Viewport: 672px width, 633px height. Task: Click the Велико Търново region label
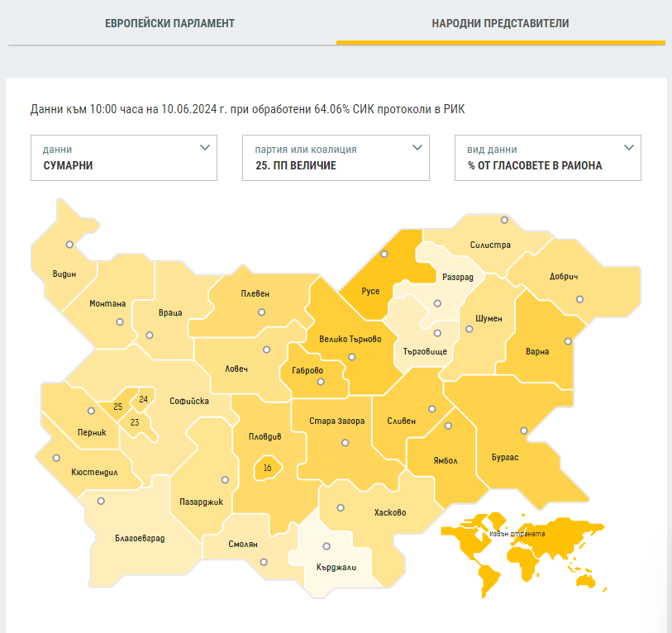click(x=350, y=340)
